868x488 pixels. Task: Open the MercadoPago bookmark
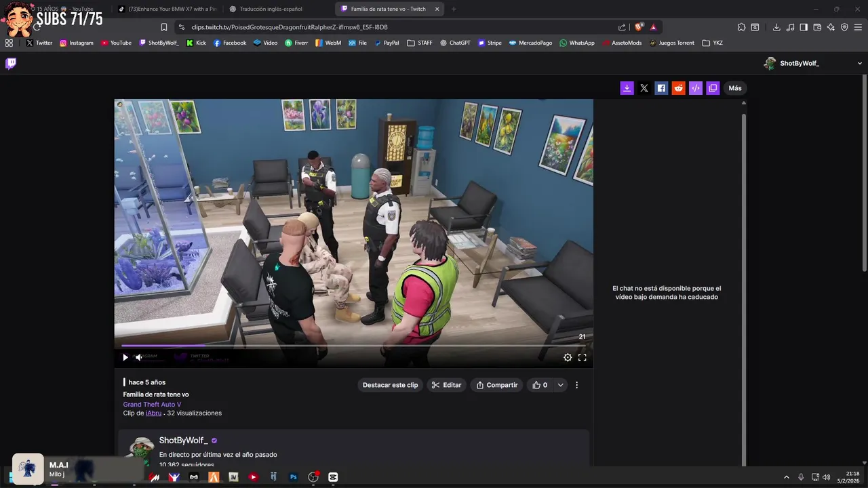(x=531, y=43)
